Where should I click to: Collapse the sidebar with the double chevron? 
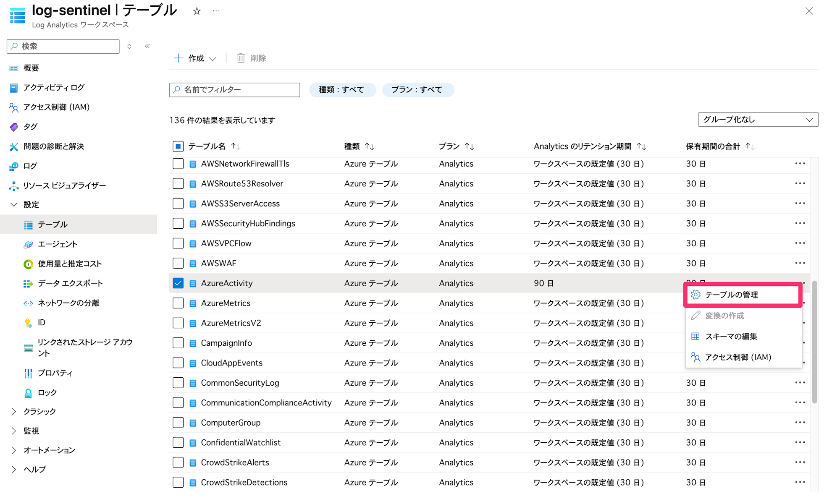click(x=147, y=46)
